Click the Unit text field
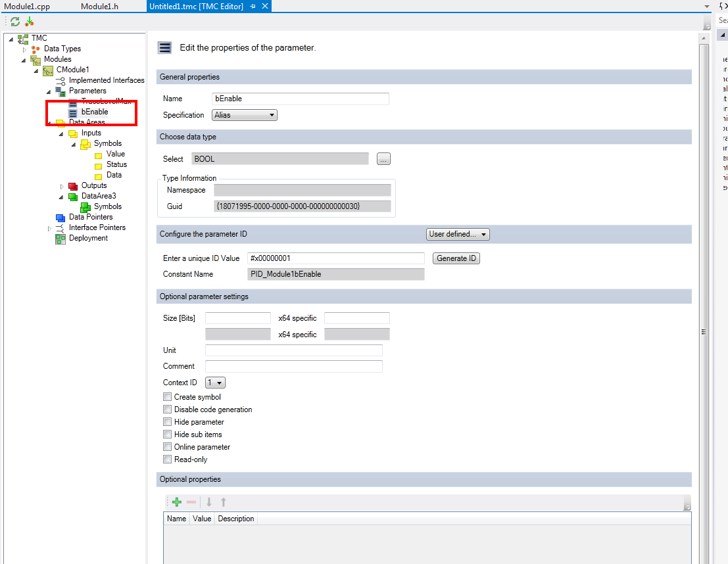Image resolution: width=728 pixels, height=564 pixels. pos(294,350)
